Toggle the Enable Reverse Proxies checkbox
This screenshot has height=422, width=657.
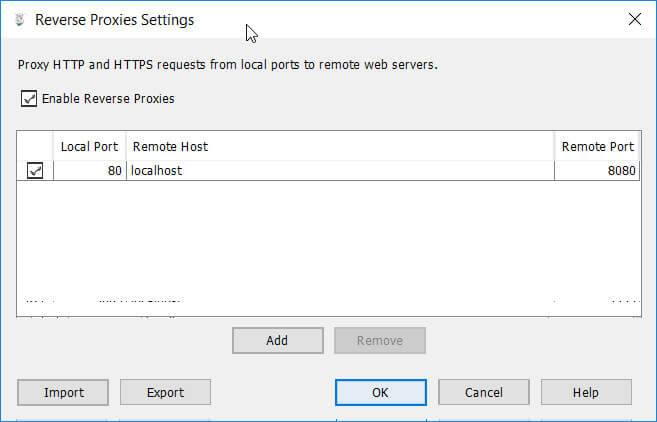click(x=29, y=99)
